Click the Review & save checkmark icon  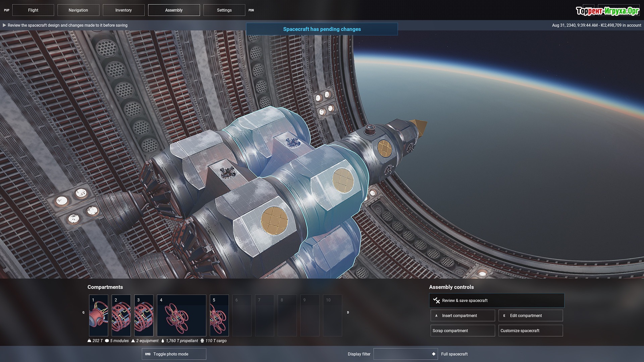click(x=436, y=300)
